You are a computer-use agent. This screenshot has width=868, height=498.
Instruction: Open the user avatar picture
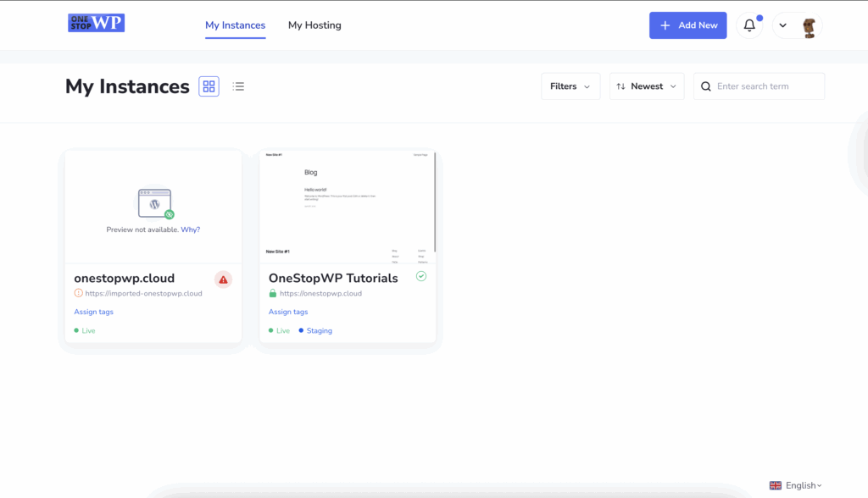[809, 26]
